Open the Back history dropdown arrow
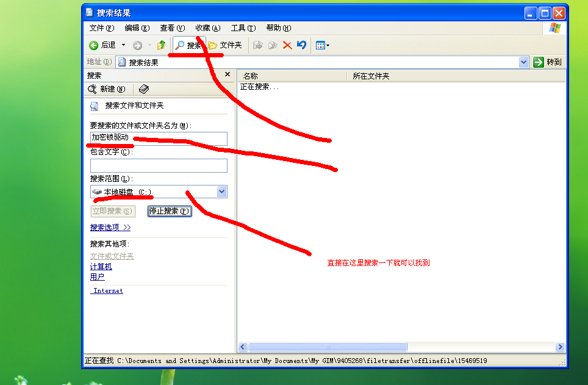The image size is (588, 385). (x=123, y=45)
